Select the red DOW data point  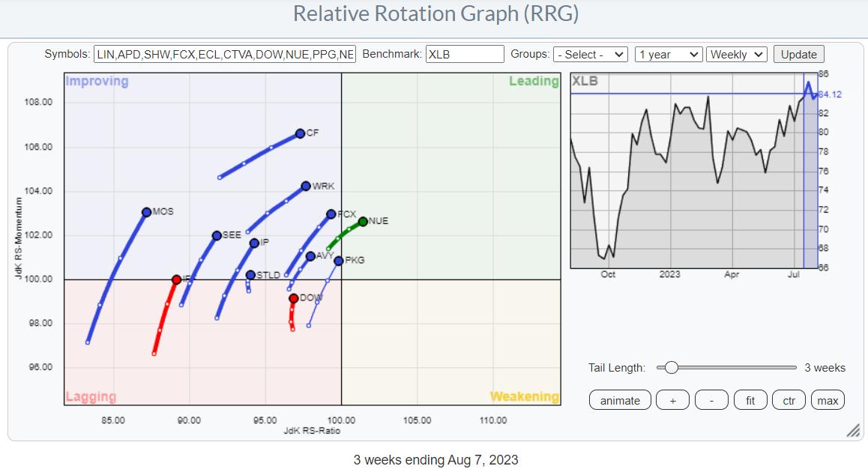coord(293,298)
